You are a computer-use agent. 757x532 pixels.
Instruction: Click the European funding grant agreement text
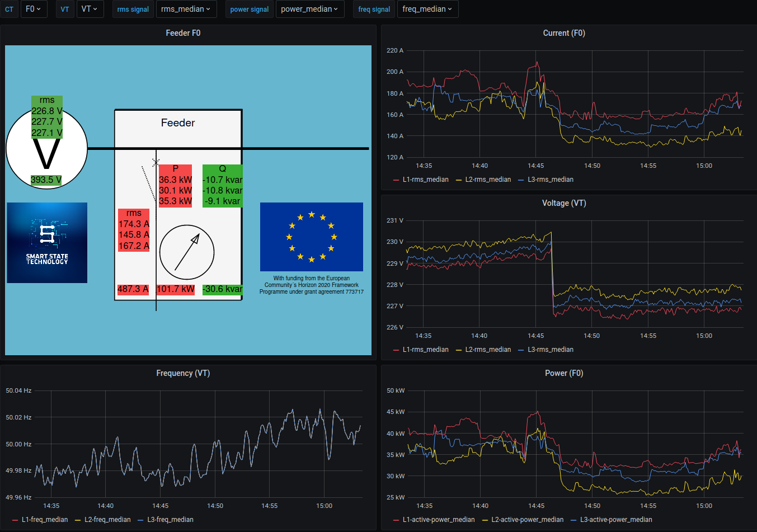point(312,285)
